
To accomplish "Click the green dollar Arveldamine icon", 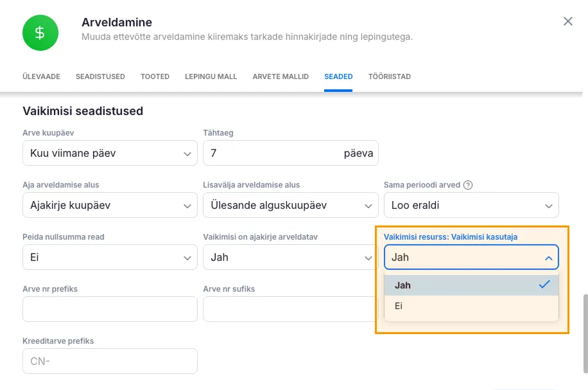I will click(x=40, y=33).
